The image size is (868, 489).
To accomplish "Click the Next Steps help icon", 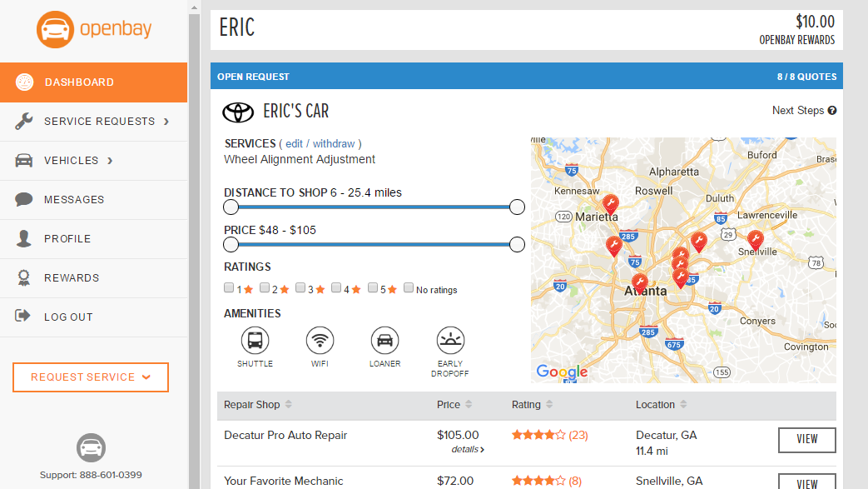I will pyautogui.click(x=832, y=110).
